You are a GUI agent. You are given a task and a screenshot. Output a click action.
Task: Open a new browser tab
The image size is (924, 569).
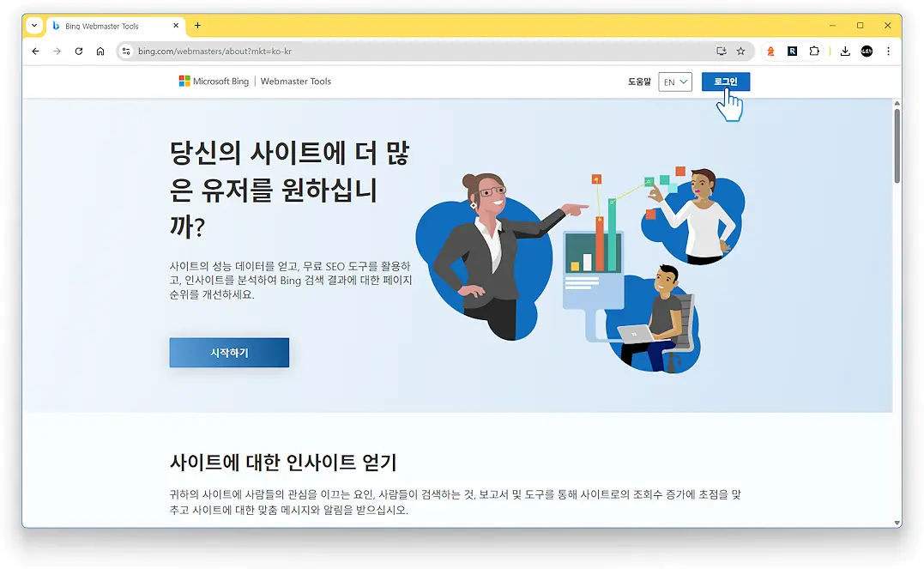pyautogui.click(x=197, y=25)
